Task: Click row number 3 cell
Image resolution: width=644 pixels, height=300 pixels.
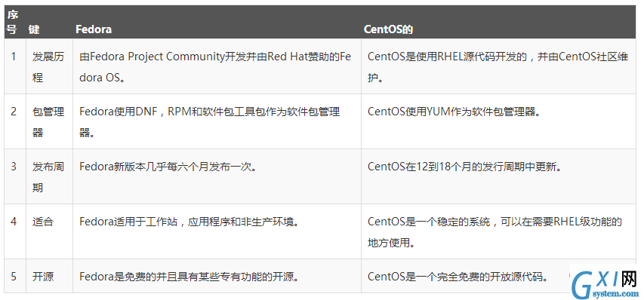Action: point(15,176)
